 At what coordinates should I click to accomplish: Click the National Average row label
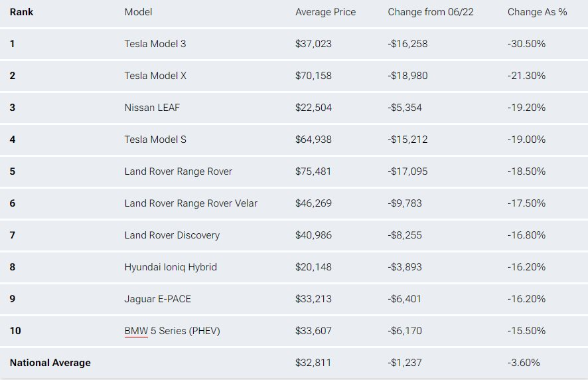coord(50,363)
